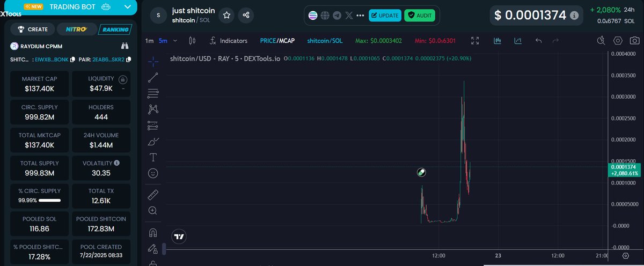Show the Volatility info tooltip

pyautogui.click(x=117, y=162)
